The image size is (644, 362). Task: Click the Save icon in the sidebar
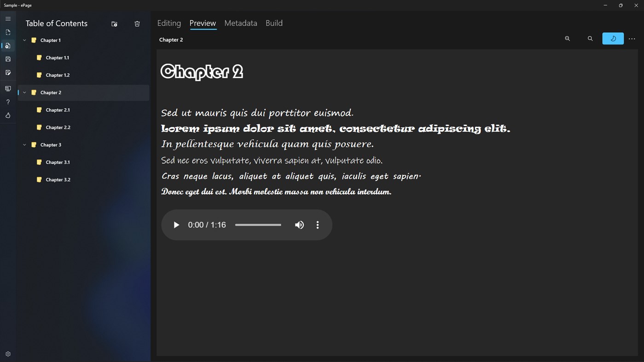coord(8,59)
